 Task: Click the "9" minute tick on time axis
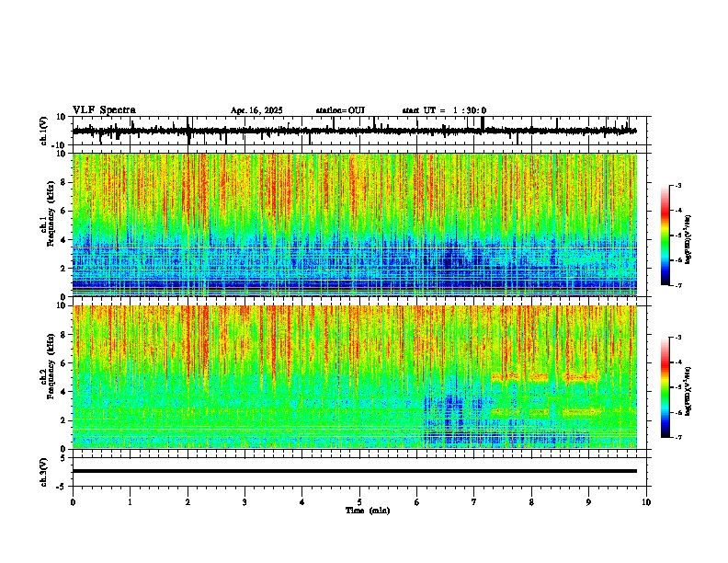588,502
